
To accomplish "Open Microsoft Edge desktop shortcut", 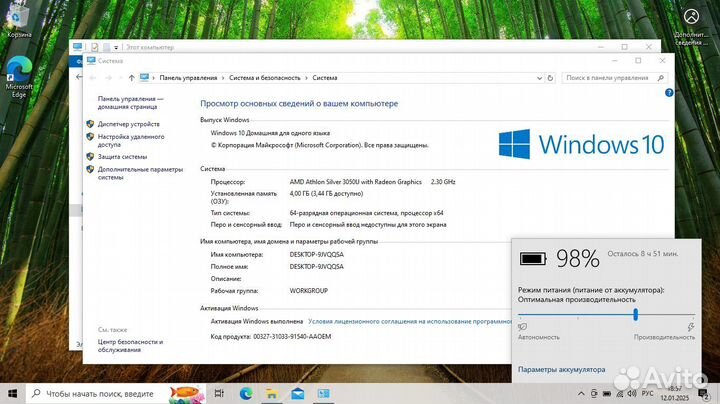I will click(19, 77).
